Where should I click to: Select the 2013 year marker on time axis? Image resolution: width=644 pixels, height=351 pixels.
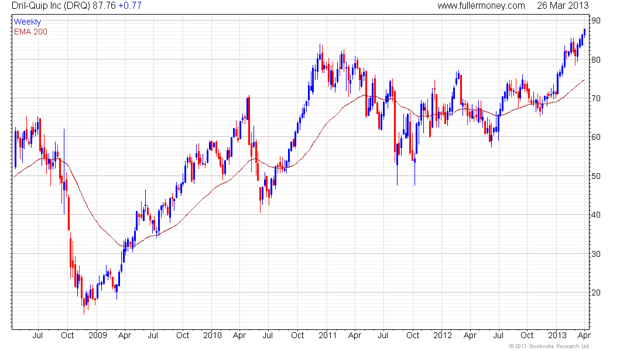[557, 335]
